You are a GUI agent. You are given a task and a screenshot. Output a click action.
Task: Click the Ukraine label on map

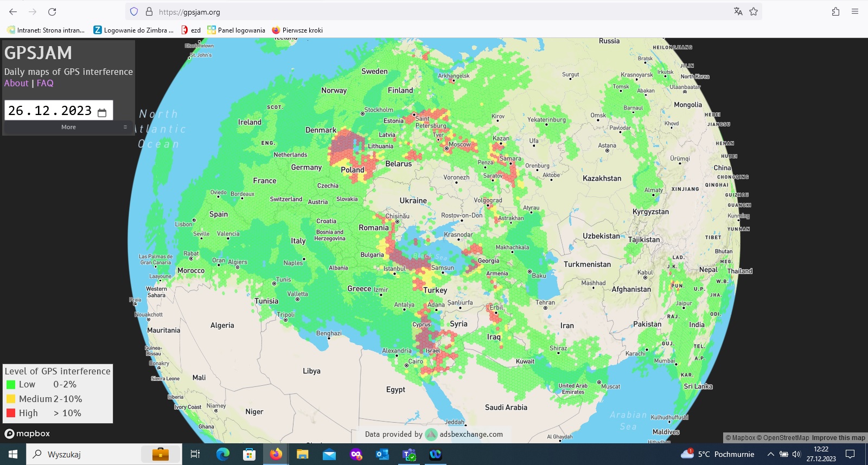click(x=413, y=201)
